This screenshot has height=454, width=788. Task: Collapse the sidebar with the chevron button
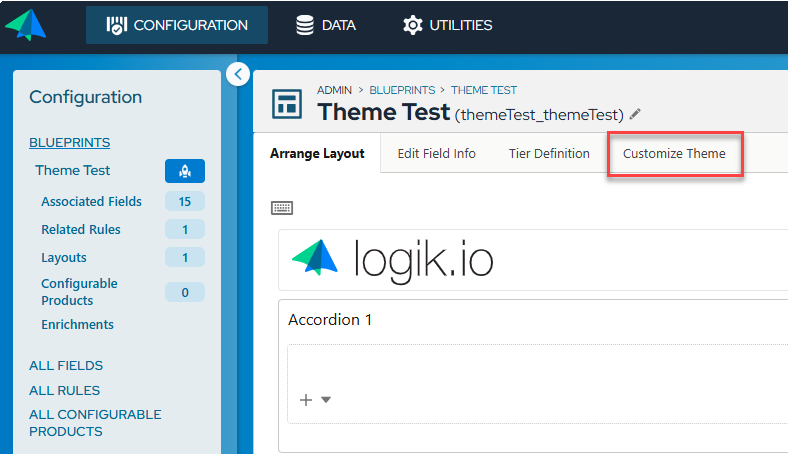coord(238,74)
